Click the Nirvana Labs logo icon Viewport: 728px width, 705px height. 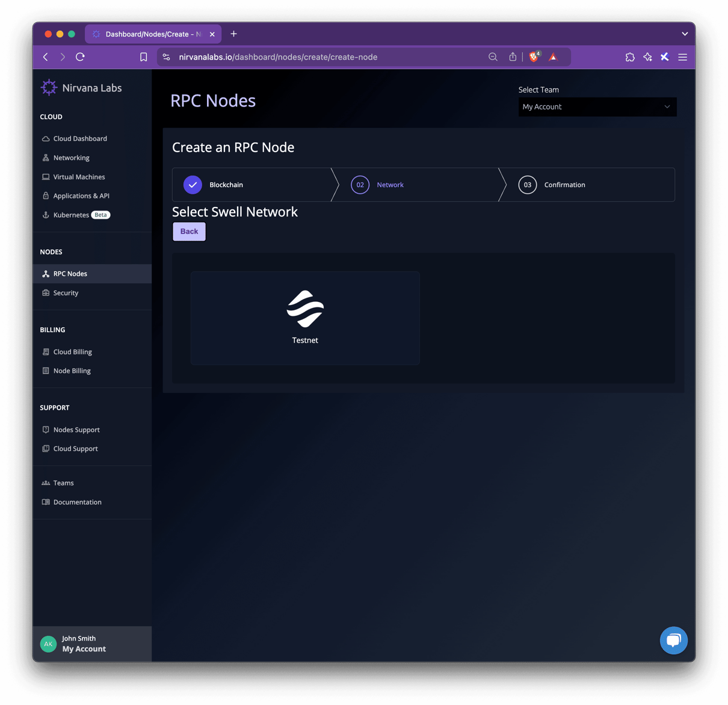coord(49,88)
